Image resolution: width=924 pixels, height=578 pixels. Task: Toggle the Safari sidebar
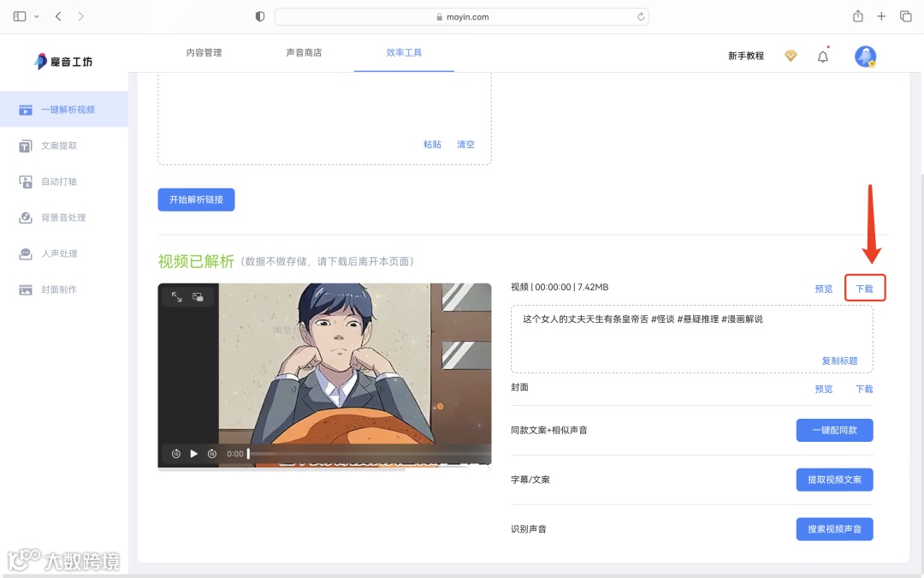click(x=19, y=15)
